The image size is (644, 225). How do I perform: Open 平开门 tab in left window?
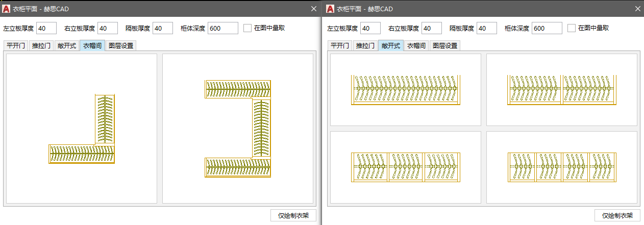pyautogui.click(x=16, y=46)
